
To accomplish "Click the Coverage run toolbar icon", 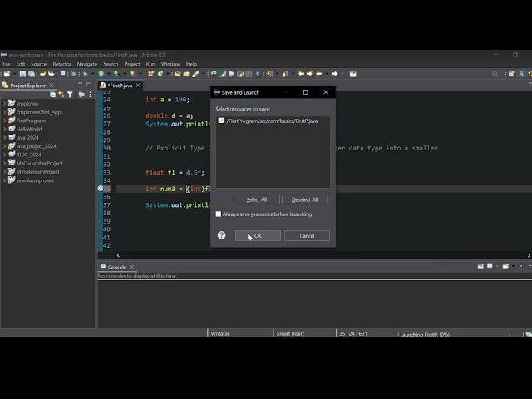I will click(116, 74).
